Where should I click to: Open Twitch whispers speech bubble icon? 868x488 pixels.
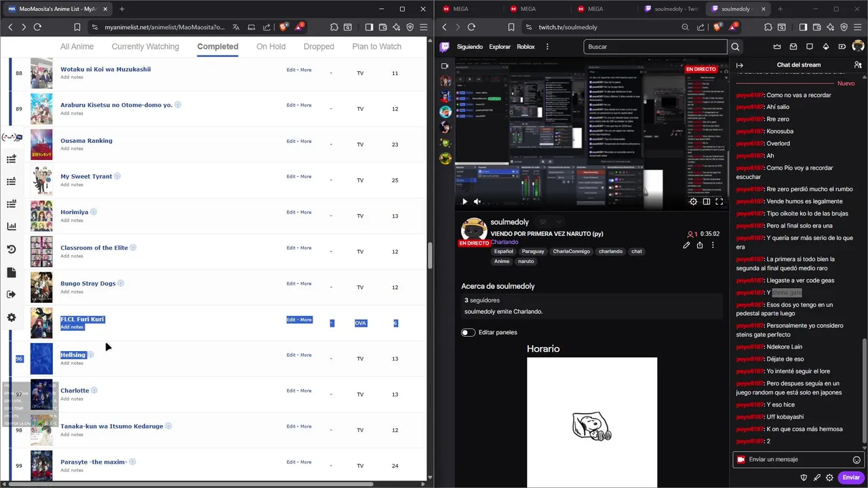point(810,47)
